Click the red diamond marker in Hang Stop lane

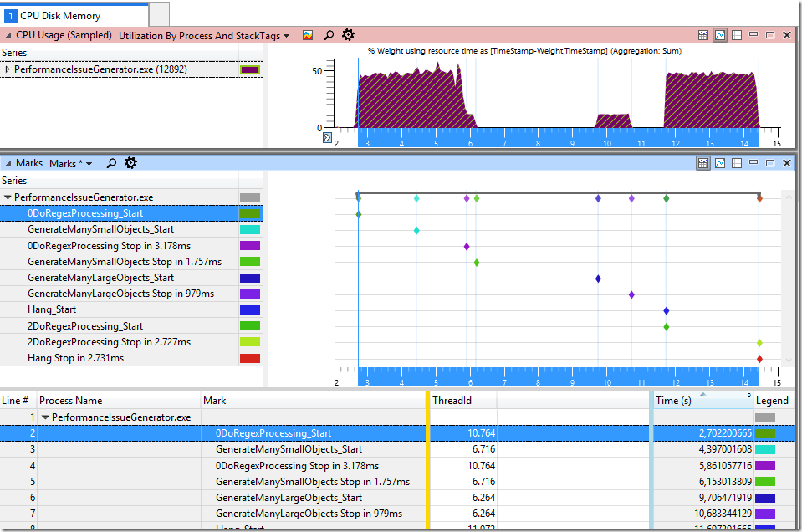tap(759, 359)
